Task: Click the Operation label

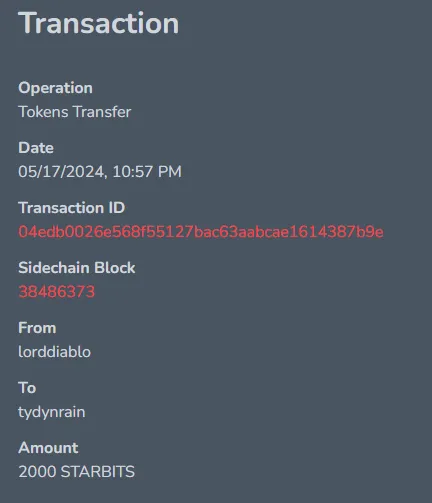Action: 55,88
